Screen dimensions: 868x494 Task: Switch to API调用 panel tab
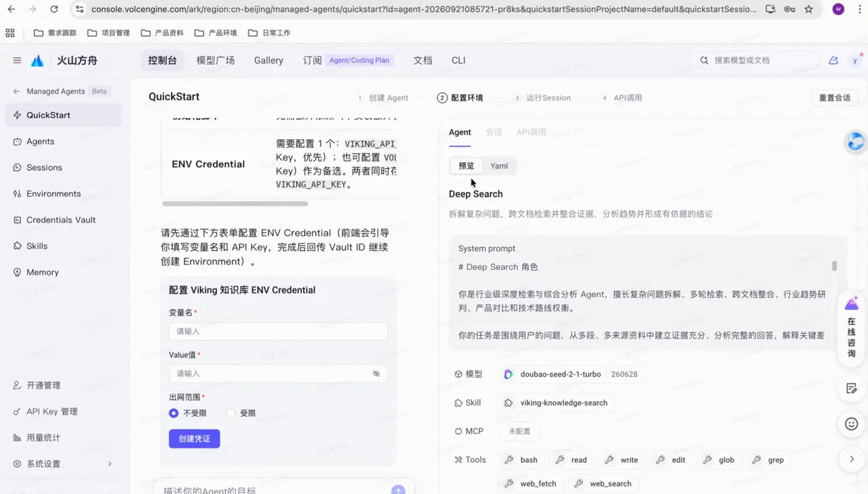[531, 132]
